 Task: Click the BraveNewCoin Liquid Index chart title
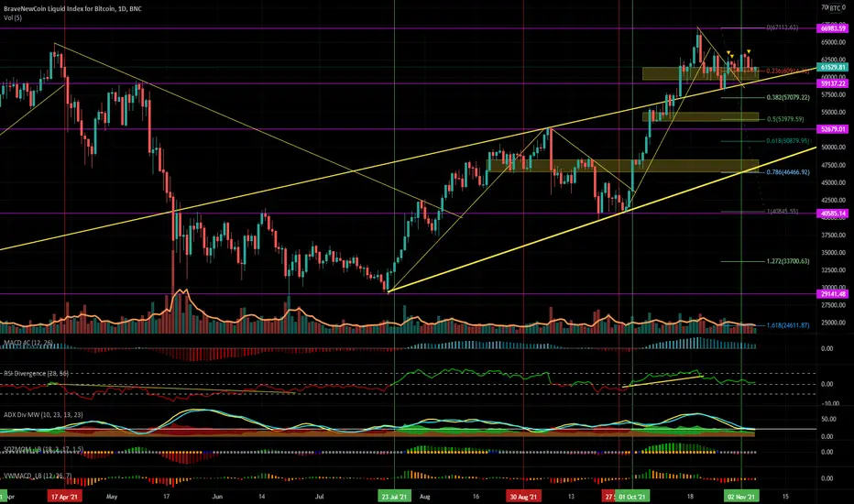[72, 9]
